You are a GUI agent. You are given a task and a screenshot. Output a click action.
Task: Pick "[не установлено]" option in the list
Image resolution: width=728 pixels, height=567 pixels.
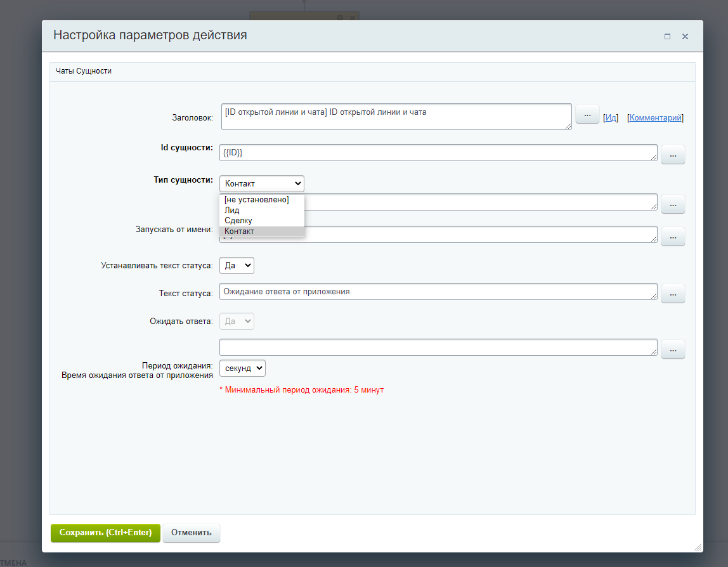point(256,200)
